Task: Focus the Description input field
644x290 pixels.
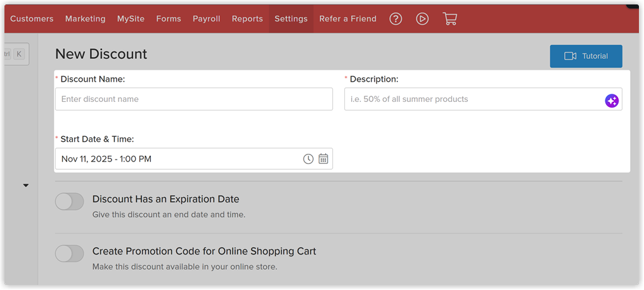Action: (x=483, y=99)
